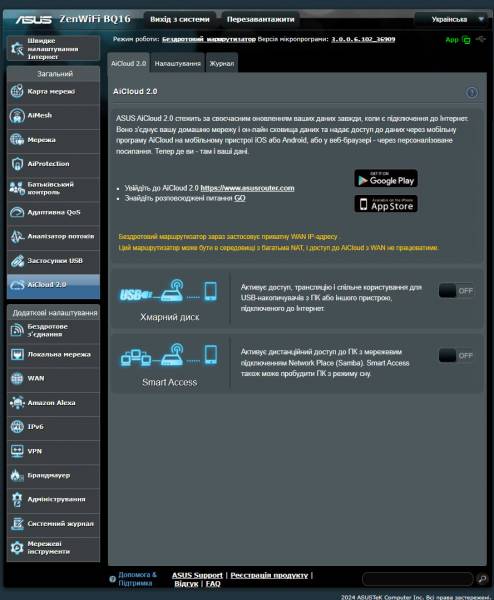Open the Network Tools icon
Viewport: 494px width, 600px height.
tap(17, 548)
